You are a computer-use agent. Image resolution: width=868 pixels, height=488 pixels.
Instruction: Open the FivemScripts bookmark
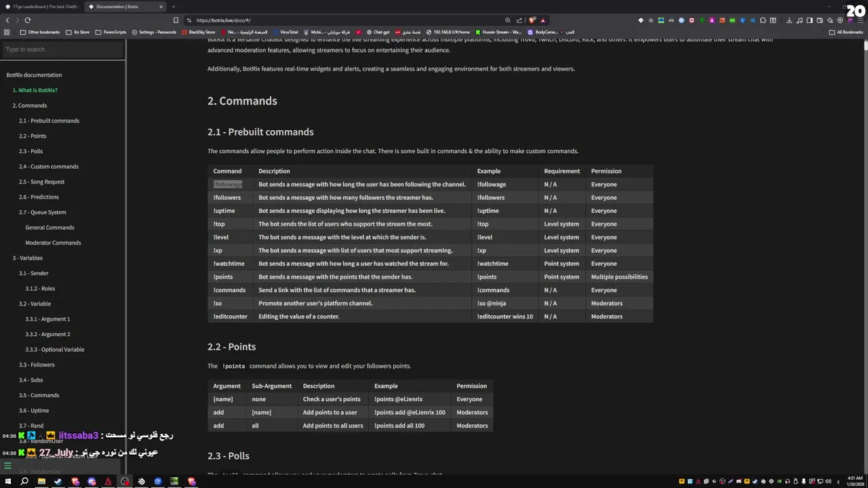click(x=111, y=32)
